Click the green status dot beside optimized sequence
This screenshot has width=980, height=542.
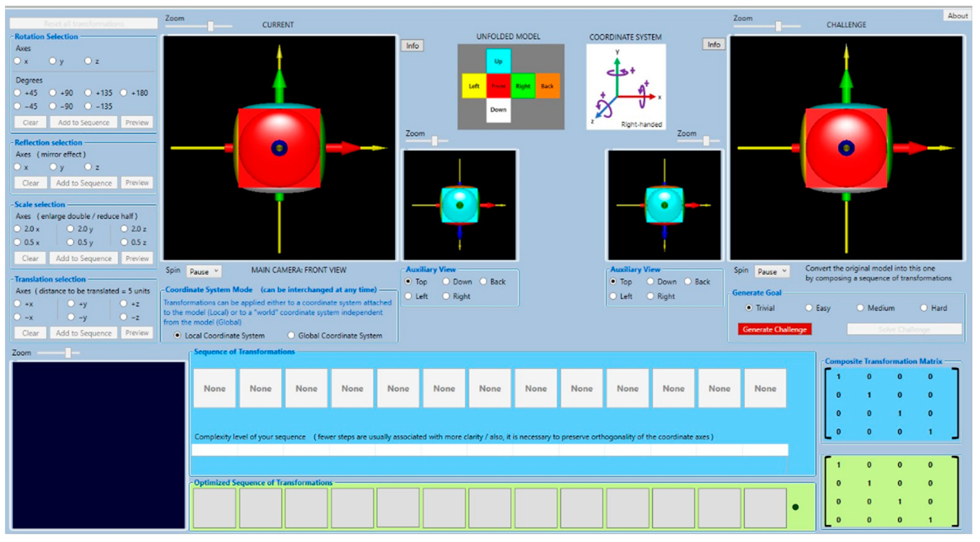[x=795, y=507]
